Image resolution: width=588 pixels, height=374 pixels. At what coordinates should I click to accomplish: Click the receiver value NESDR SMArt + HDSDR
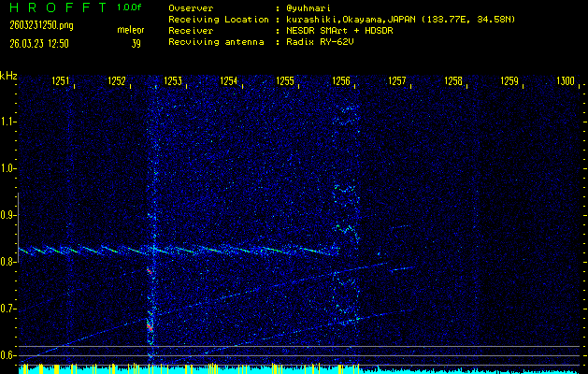click(x=339, y=31)
